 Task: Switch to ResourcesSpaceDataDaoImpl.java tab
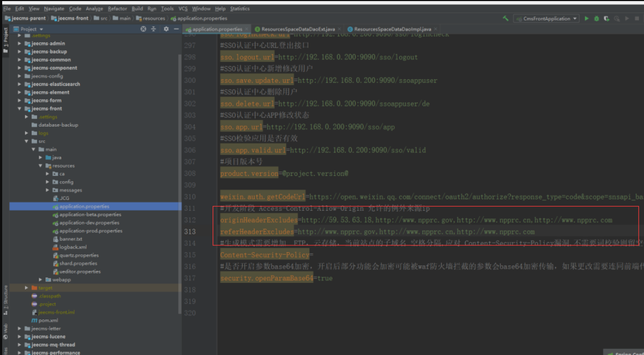(x=392, y=29)
